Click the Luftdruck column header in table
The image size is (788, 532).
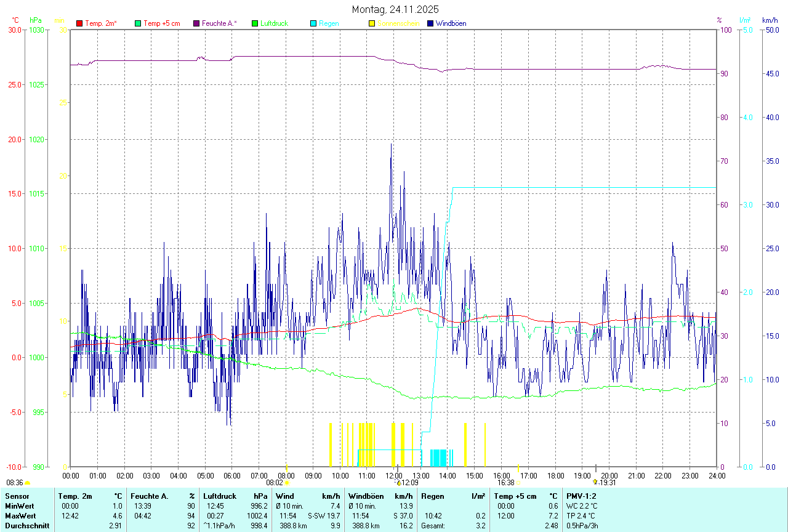click(220, 496)
